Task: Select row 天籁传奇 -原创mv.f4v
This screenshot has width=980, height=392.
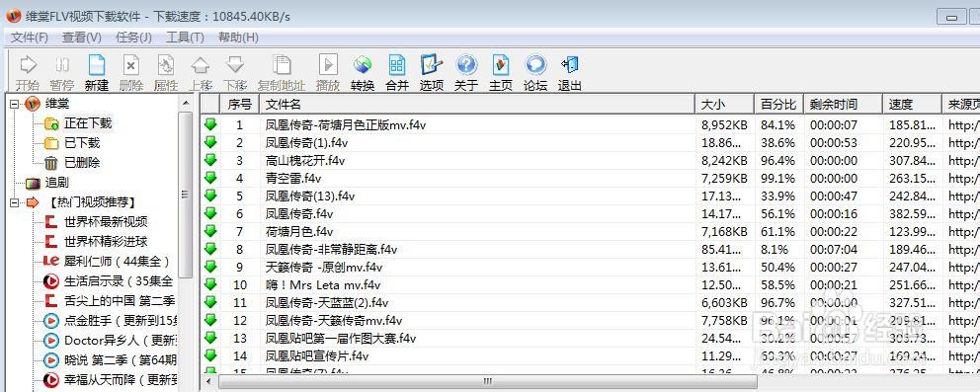Action: point(589,268)
